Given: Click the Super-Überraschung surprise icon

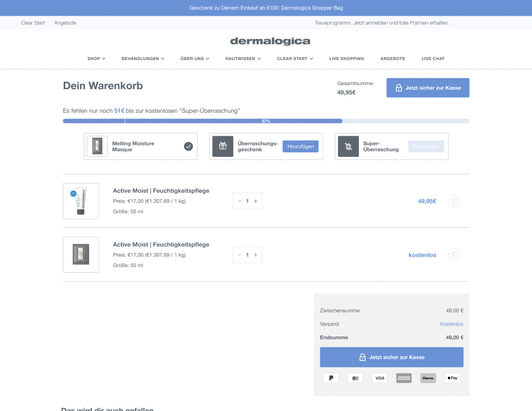Looking at the screenshot, I should pyautogui.click(x=348, y=146).
